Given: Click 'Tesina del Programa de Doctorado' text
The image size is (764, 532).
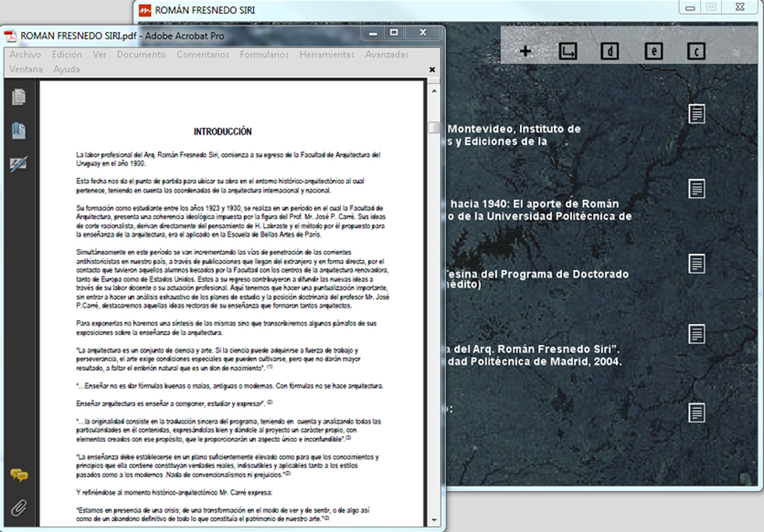Looking at the screenshot, I should [536, 274].
